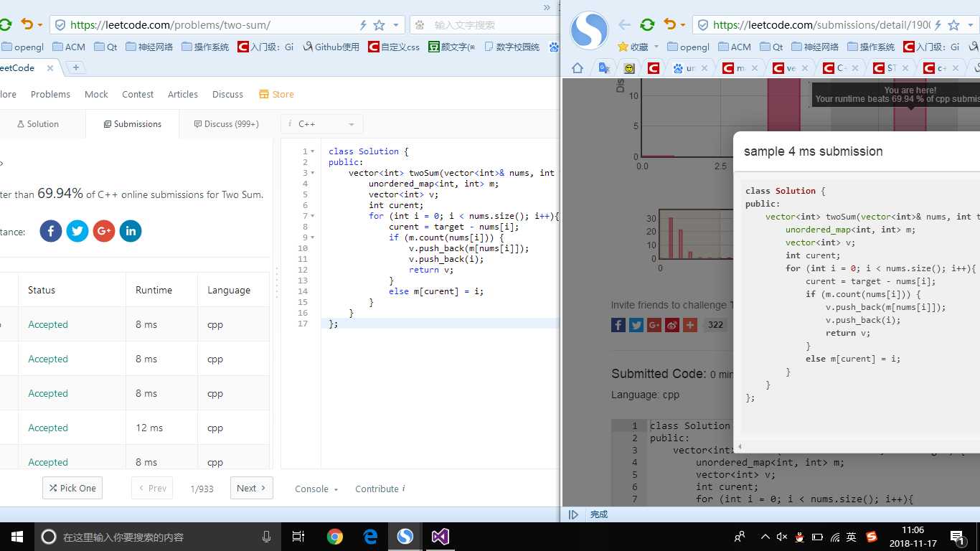Image resolution: width=980 pixels, height=551 pixels.
Task: Open Mock in LeetCode nav
Action: tap(96, 94)
